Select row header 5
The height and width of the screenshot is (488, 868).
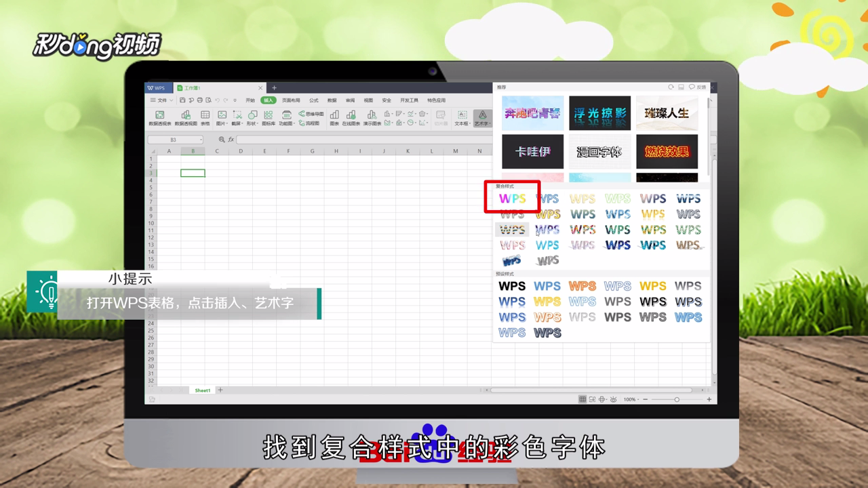(x=151, y=187)
